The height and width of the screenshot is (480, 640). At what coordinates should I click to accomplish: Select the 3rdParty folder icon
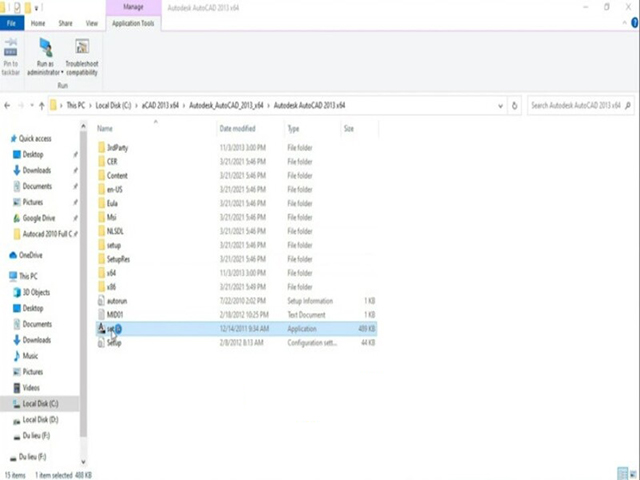click(102, 147)
